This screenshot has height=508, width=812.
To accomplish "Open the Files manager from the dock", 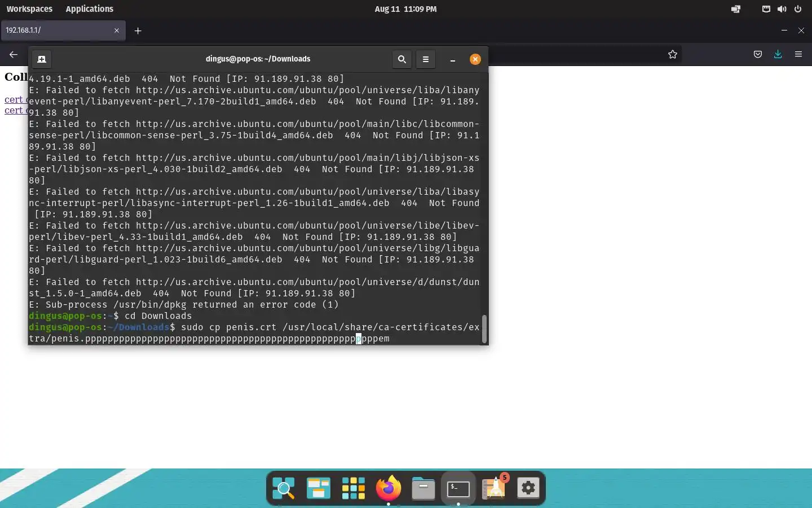I will tap(423, 488).
